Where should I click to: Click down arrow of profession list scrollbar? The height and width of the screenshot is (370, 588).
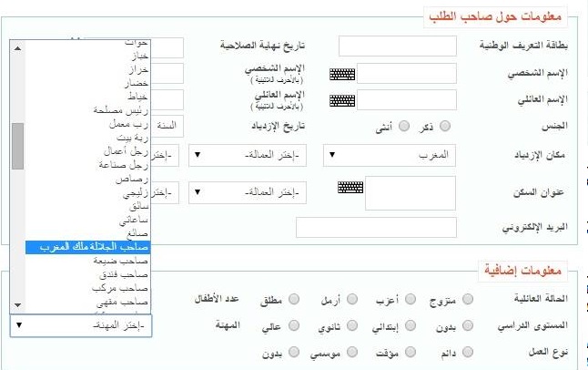[17, 305]
